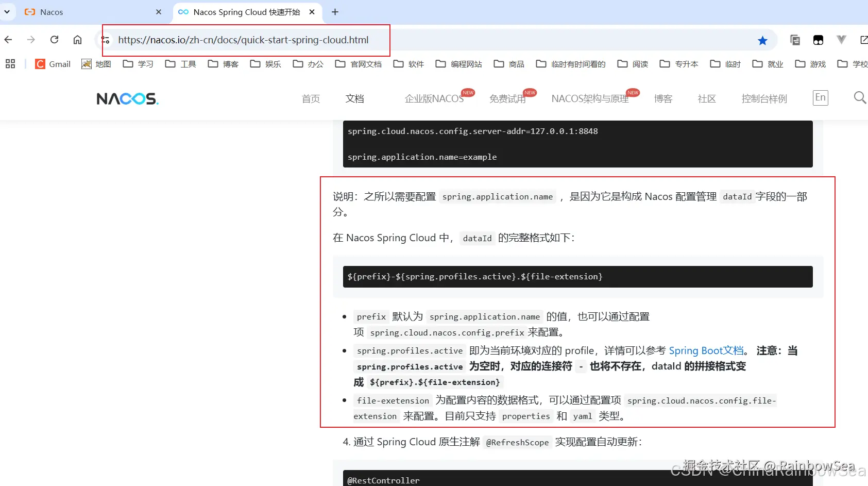Image resolution: width=868 pixels, height=486 pixels.
Task: Open site information icon in address bar
Action: click(106, 40)
